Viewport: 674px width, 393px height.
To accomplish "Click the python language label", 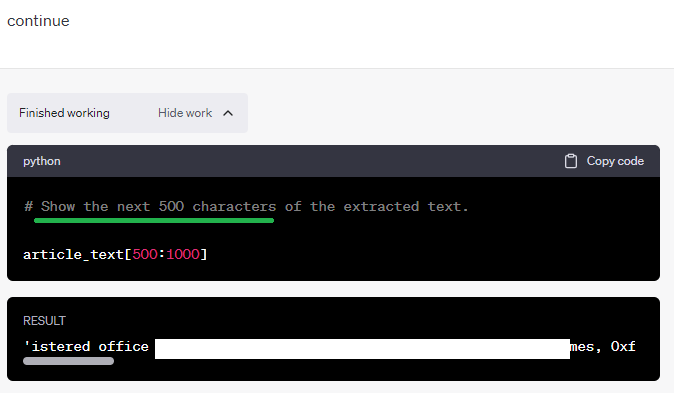I will [42, 161].
